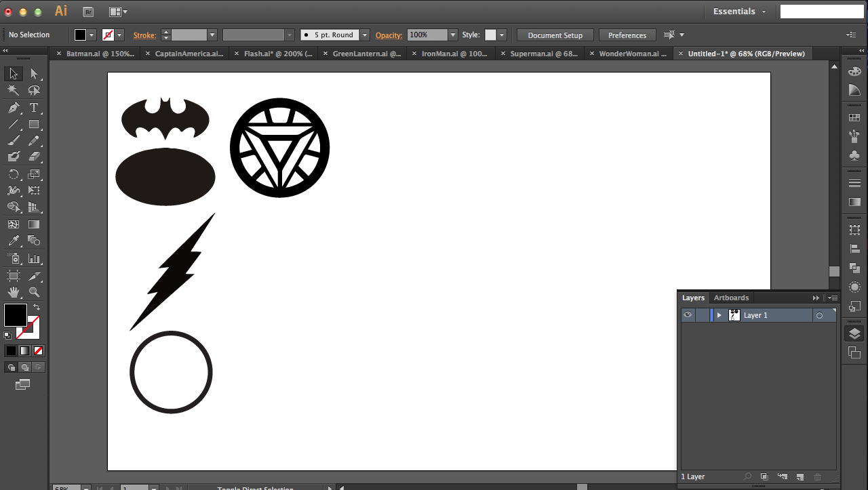Choose the Lasso tool
Viewport: 868px width, 490px height.
[34, 91]
